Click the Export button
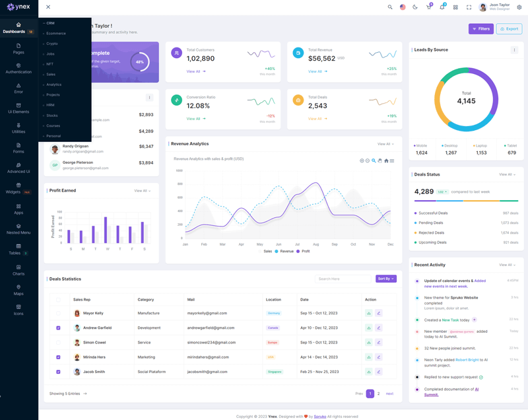Viewport: 528px width, 420px height. click(509, 29)
